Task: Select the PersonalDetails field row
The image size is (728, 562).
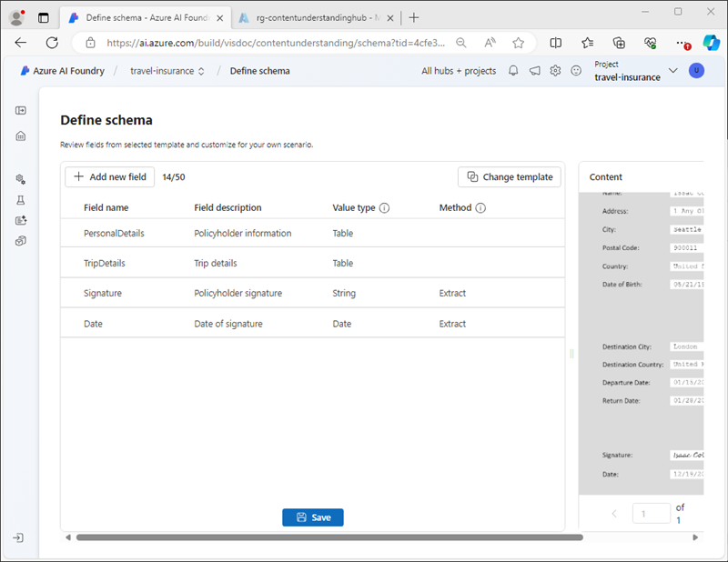Action: tap(312, 233)
